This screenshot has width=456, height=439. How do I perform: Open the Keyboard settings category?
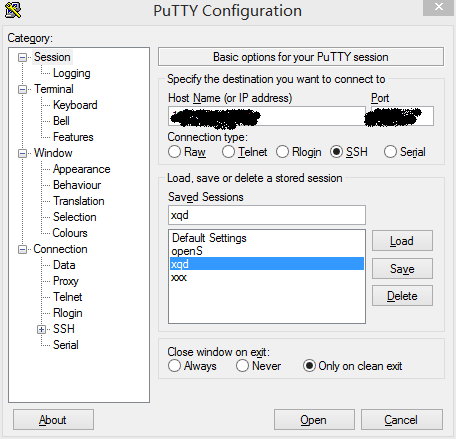[x=75, y=105]
